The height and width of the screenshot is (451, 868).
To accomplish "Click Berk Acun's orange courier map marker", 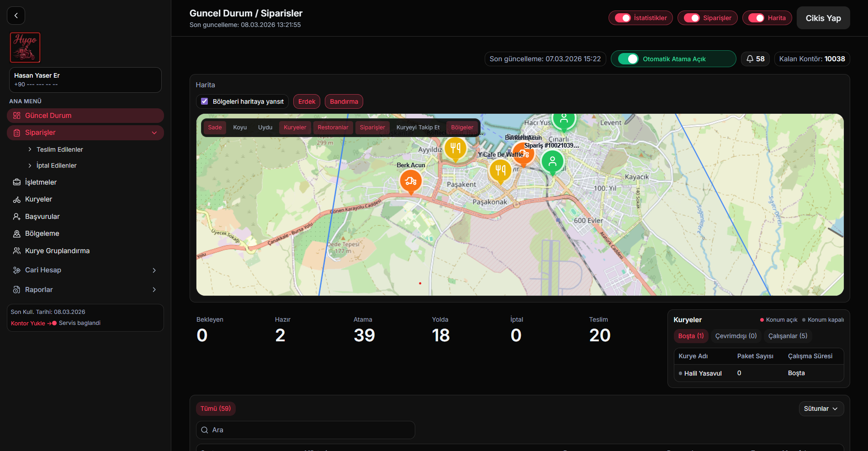I will [x=411, y=181].
